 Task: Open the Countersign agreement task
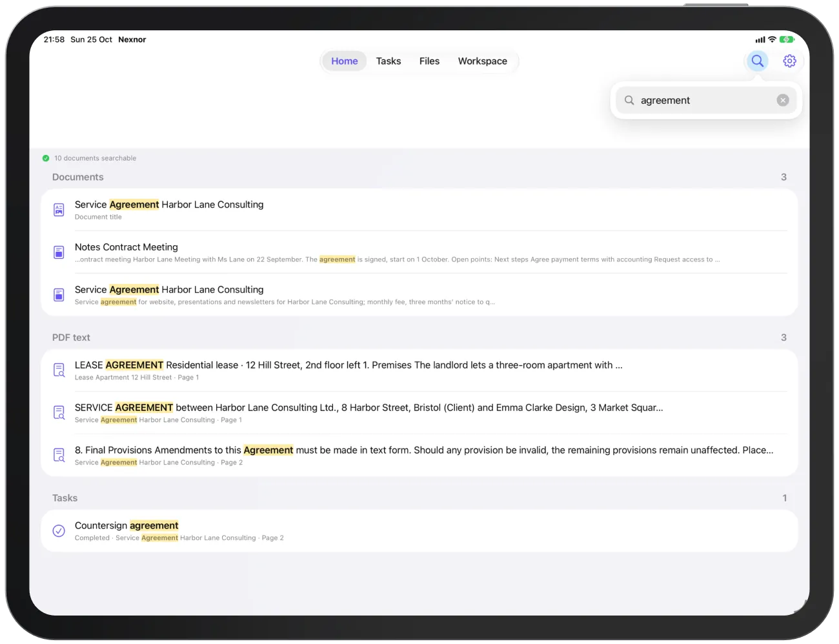pyautogui.click(x=419, y=531)
